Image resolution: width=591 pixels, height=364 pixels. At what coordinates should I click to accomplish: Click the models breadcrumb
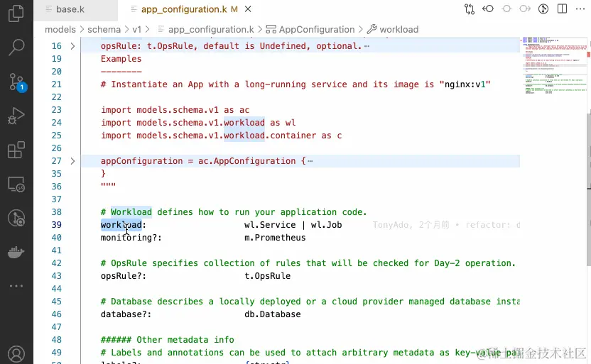click(x=60, y=29)
